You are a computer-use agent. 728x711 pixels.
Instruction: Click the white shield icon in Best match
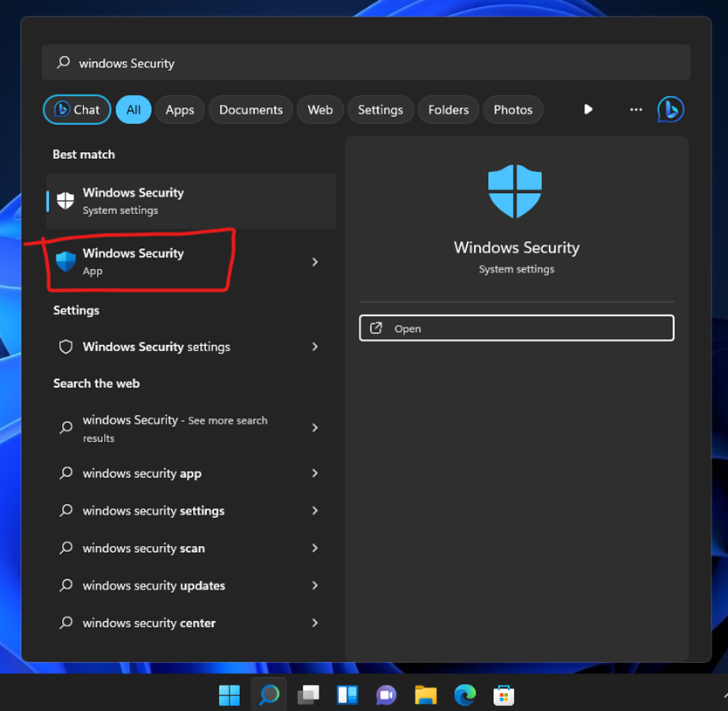[65, 201]
